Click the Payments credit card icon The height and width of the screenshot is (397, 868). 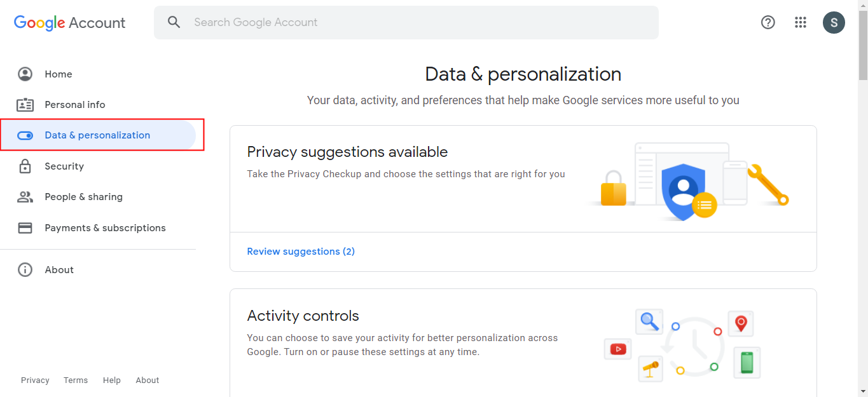point(25,228)
